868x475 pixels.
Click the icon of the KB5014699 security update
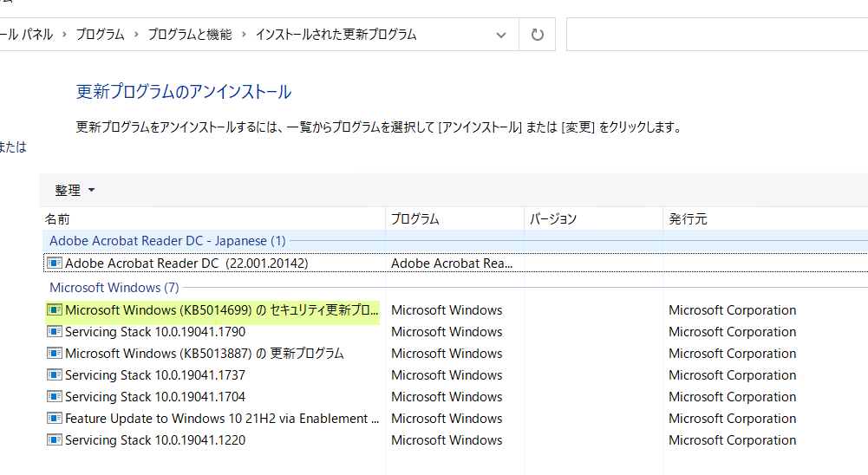pyautogui.click(x=55, y=310)
